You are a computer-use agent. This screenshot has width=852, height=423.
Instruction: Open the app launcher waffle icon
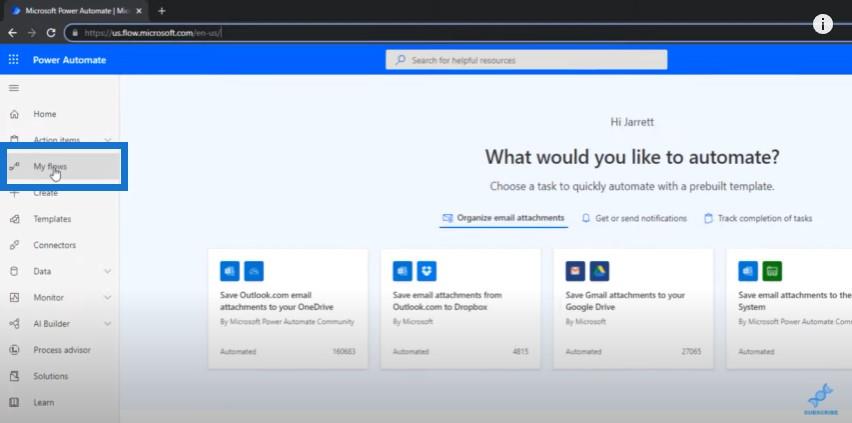[x=14, y=60]
